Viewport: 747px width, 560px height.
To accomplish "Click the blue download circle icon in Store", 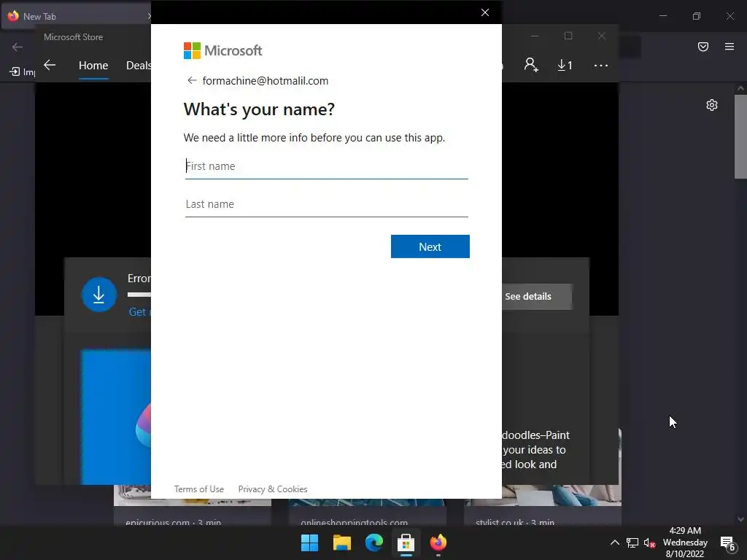I will [99, 295].
